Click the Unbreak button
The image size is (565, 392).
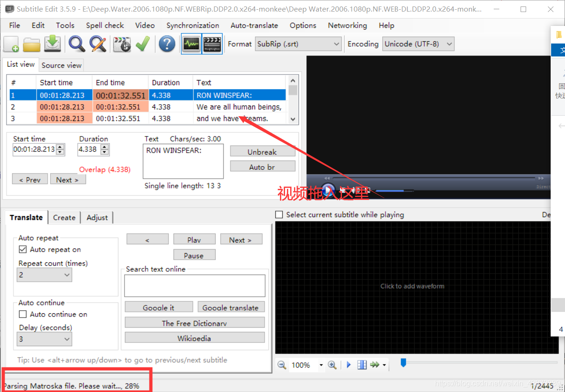point(262,152)
